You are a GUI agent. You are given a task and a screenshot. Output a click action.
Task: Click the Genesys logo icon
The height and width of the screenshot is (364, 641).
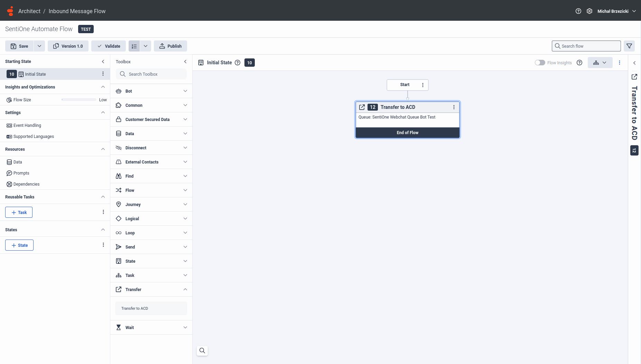click(x=10, y=11)
